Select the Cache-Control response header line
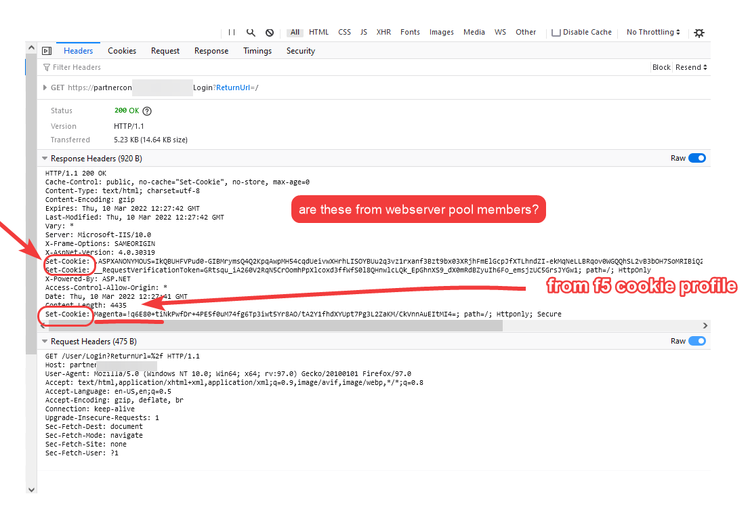Viewport: 750px width, 511px height. (177, 182)
